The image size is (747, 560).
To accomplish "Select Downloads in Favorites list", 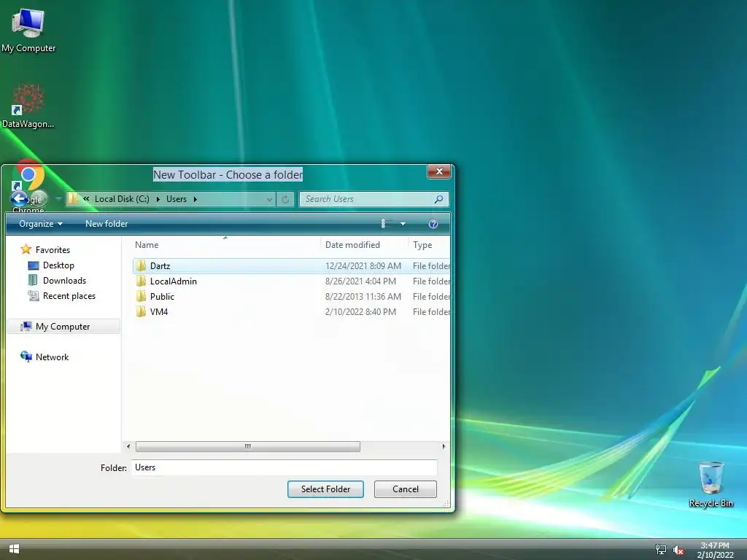I will point(64,281).
